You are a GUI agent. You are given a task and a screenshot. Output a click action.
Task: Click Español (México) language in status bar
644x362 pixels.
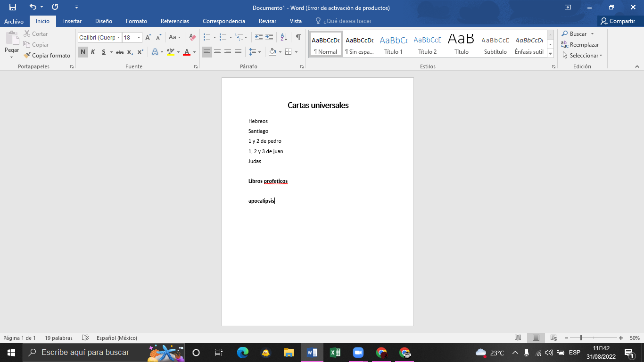(116, 338)
